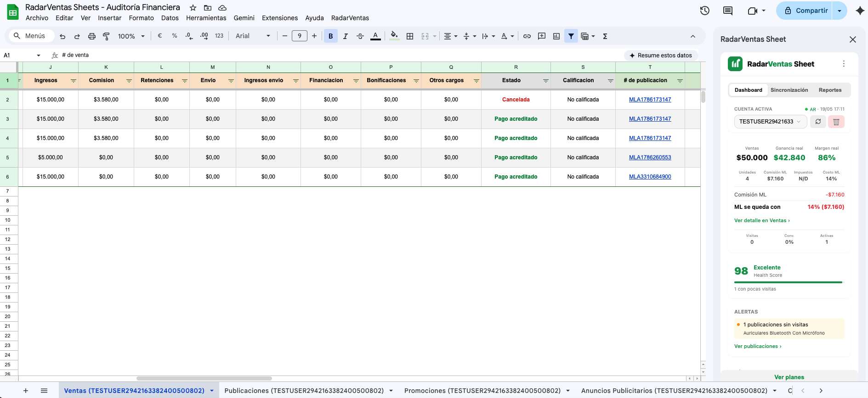Increase decimal places
This screenshot has width=868, height=398.
(204, 36)
